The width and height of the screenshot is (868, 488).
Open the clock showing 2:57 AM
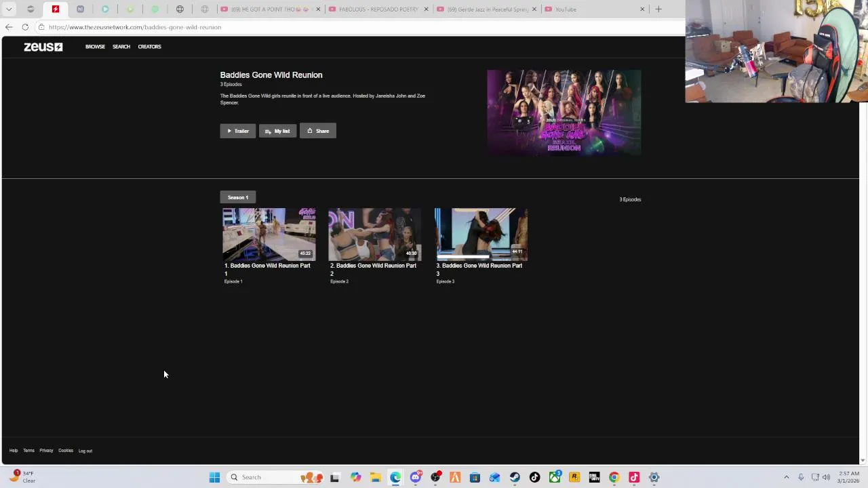click(x=848, y=477)
